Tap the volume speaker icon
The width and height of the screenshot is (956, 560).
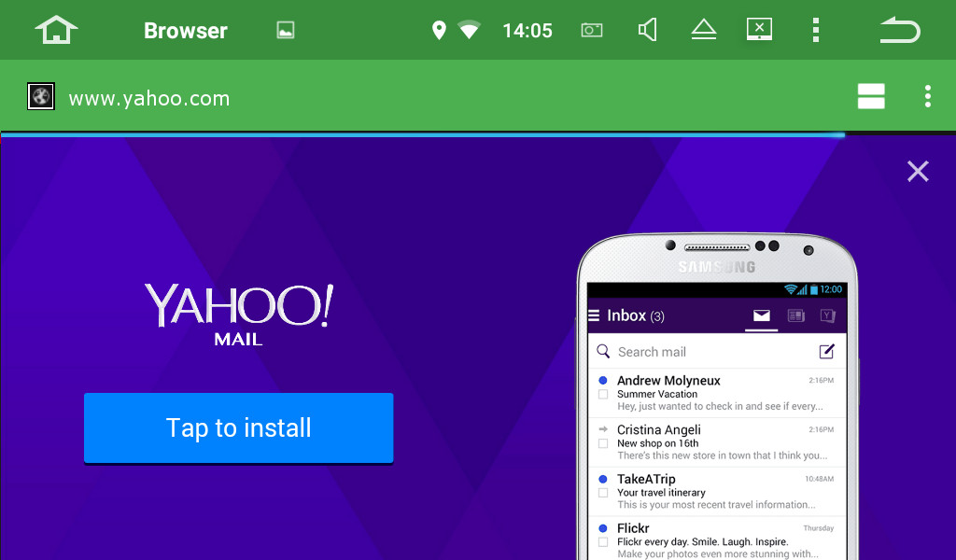pyautogui.click(x=647, y=30)
